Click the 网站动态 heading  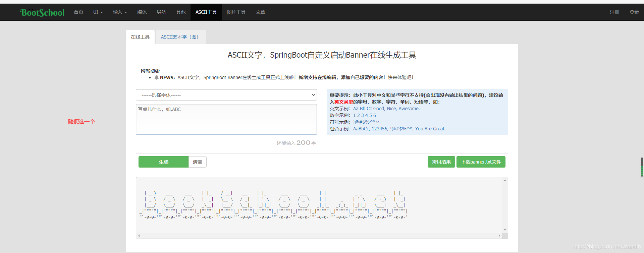(150, 71)
